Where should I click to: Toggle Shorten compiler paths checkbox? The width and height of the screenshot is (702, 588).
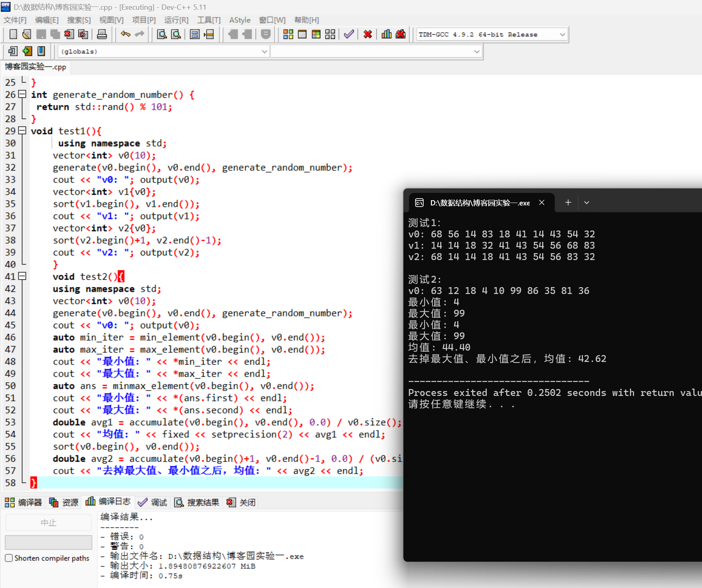point(9,558)
